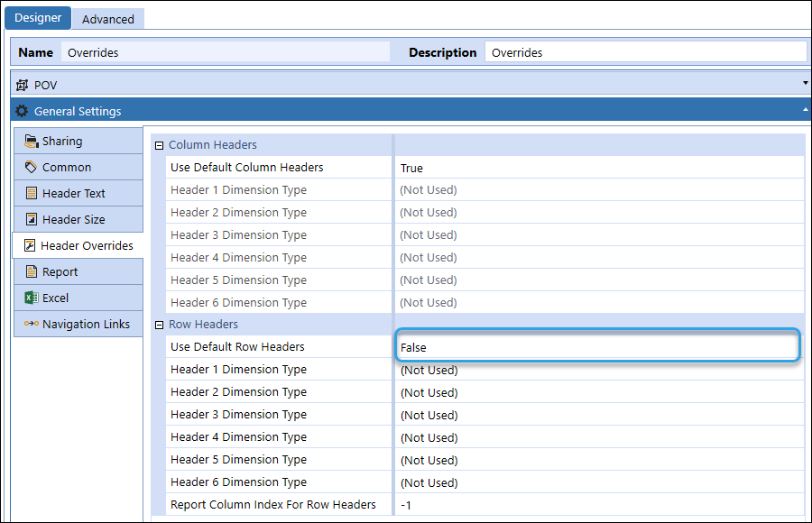Select the Column Headers group label

coord(213,144)
